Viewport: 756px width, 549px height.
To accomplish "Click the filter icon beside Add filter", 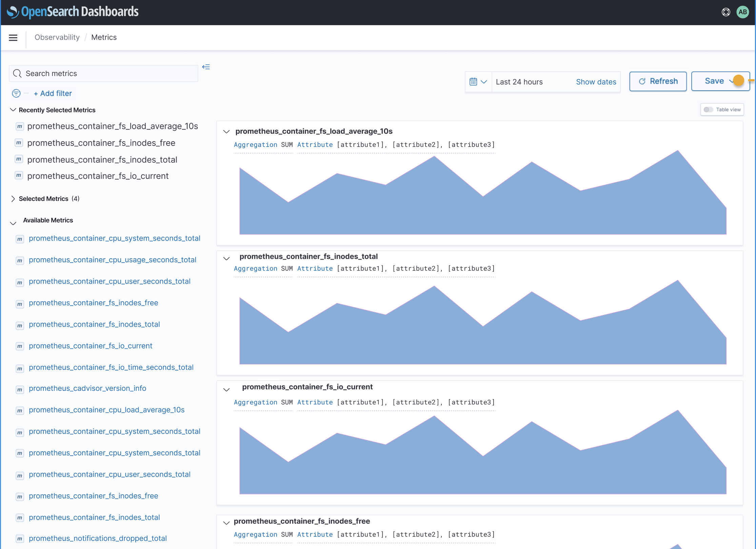I will 16,93.
